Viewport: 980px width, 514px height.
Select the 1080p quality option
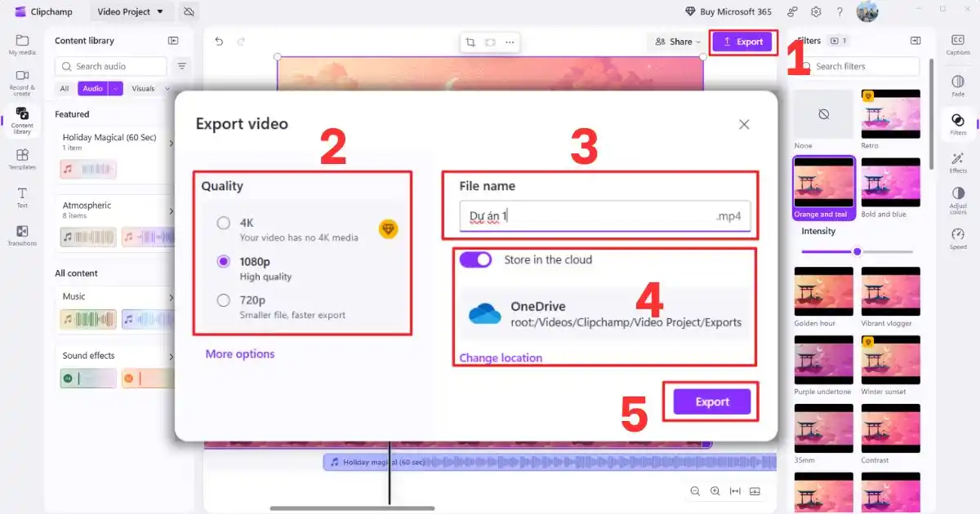click(224, 262)
